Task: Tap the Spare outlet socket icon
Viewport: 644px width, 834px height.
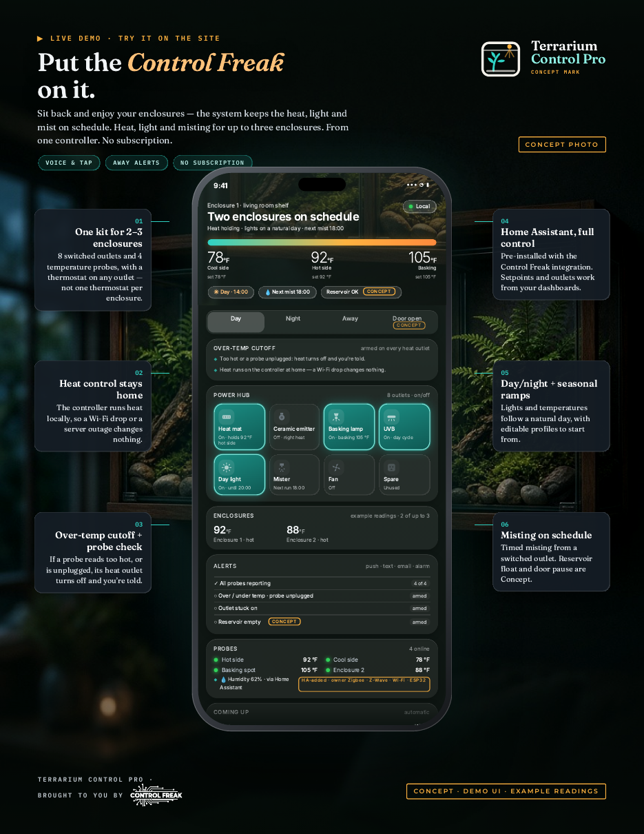Action: coord(391,467)
